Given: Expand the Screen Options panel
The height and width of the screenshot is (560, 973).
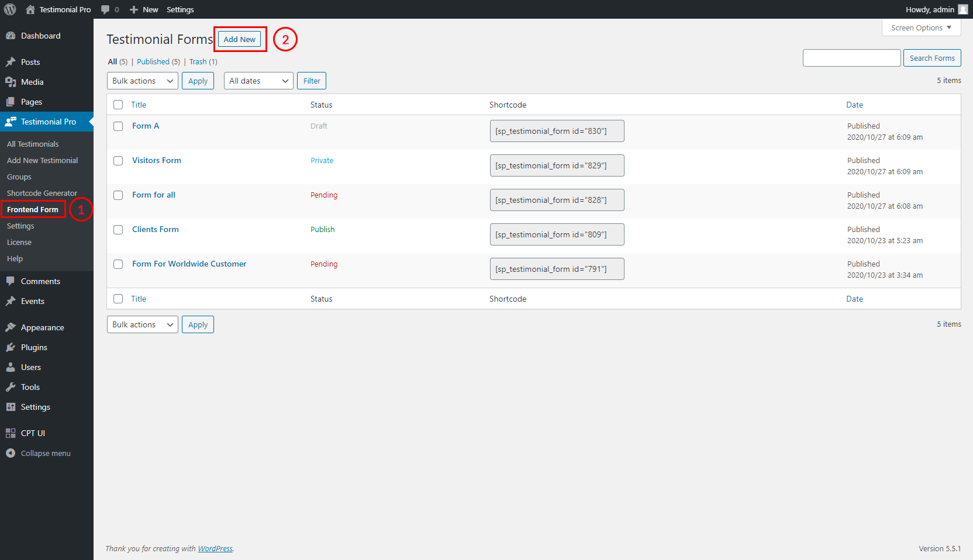Looking at the screenshot, I should coord(920,27).
